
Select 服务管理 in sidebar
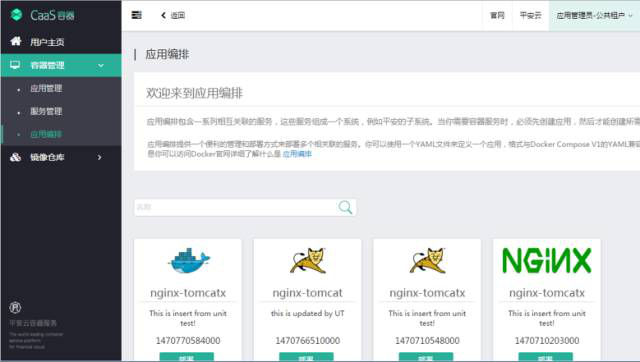(46, 111)
